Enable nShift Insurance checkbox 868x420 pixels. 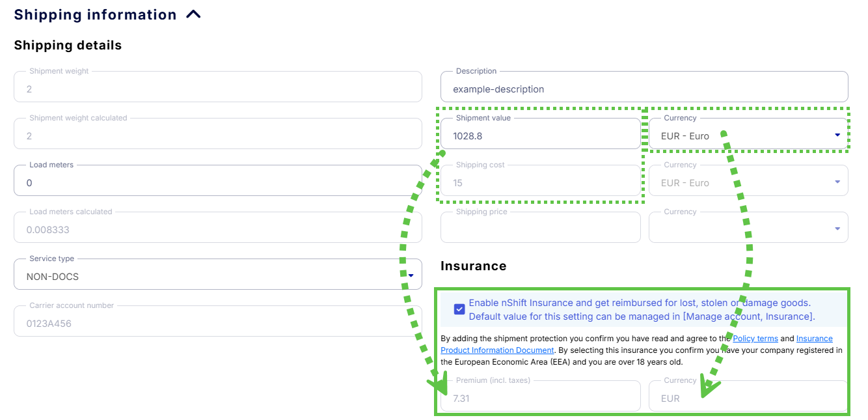[x=459, y=309]
